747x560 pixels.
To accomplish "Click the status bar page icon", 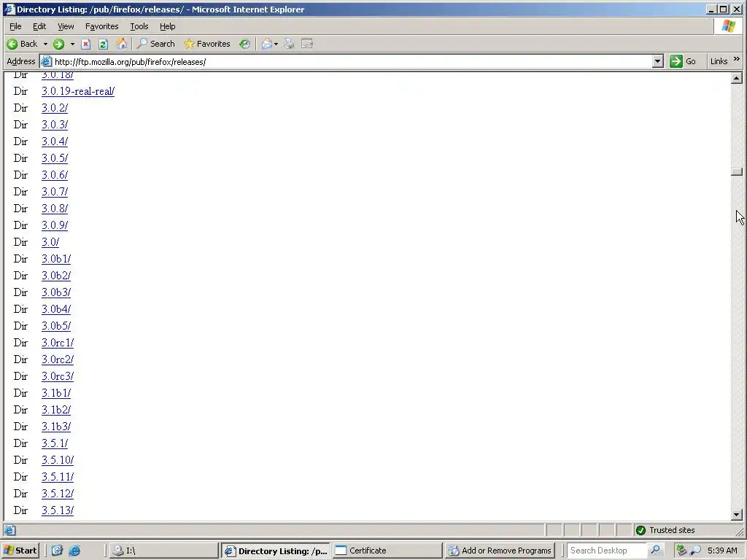I will point(10,530).
